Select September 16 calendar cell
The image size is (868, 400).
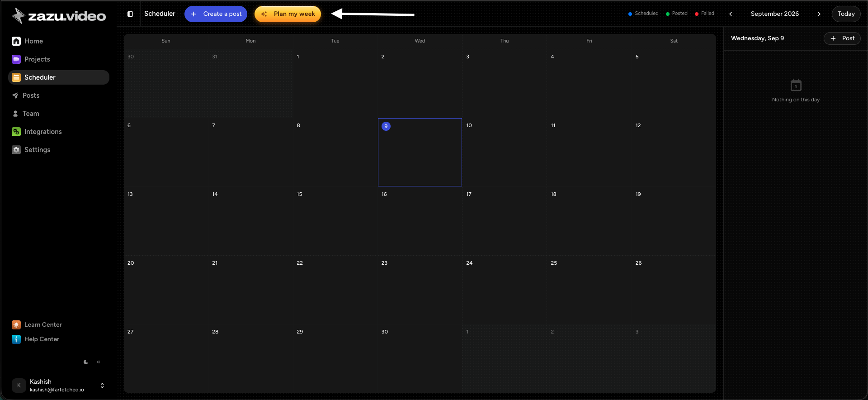click(420, 221)
